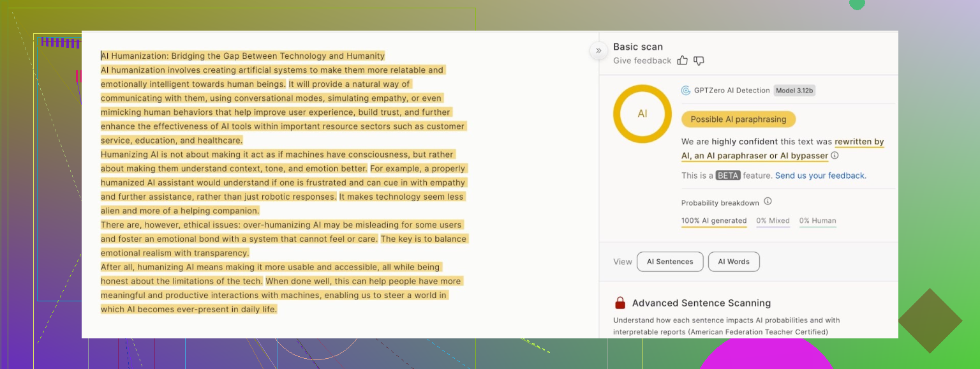
Task: Click the Model 3.12b badge
Action: 794,91
